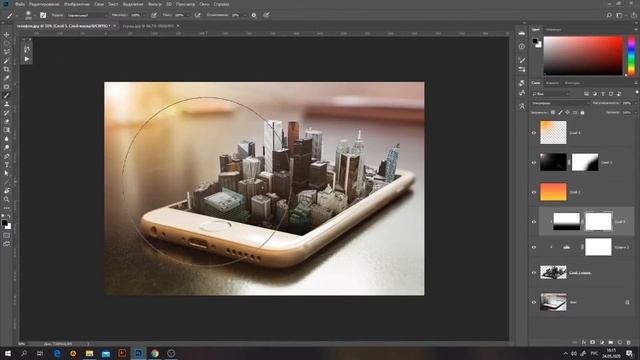Toggle lock transparent pixels
This screenshot has height=360, width=640.
coord(553,112)
